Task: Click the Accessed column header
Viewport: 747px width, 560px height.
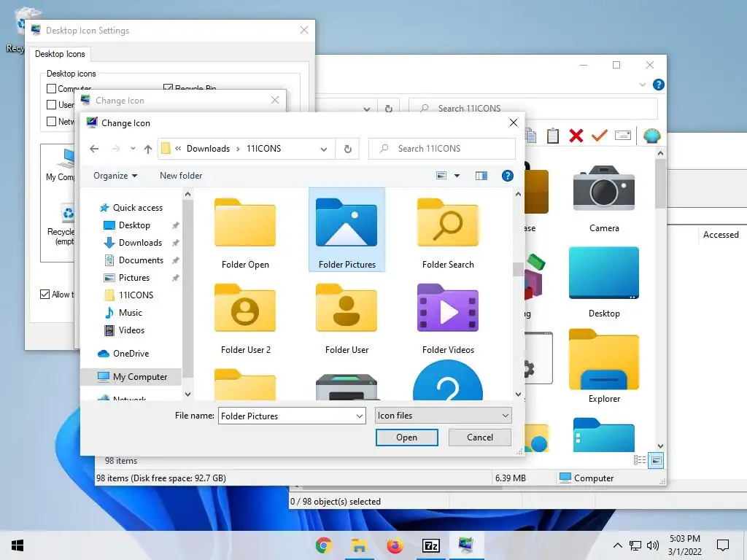Action: [x=721, y=235]
